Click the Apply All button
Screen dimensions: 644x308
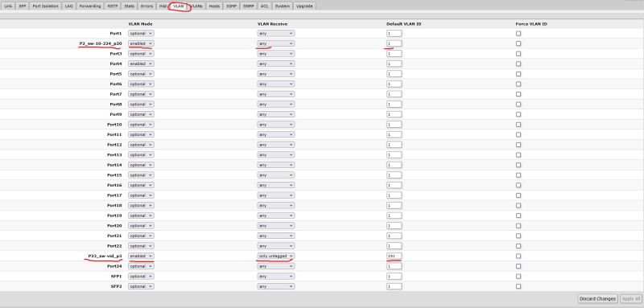point(631,298)
